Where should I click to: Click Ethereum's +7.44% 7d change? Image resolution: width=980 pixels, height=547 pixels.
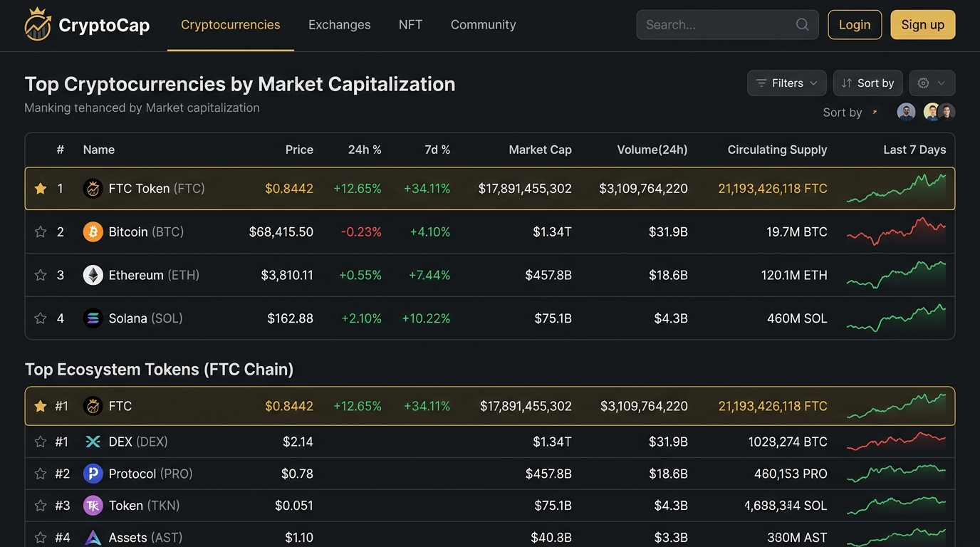click(x=429, y=275)
